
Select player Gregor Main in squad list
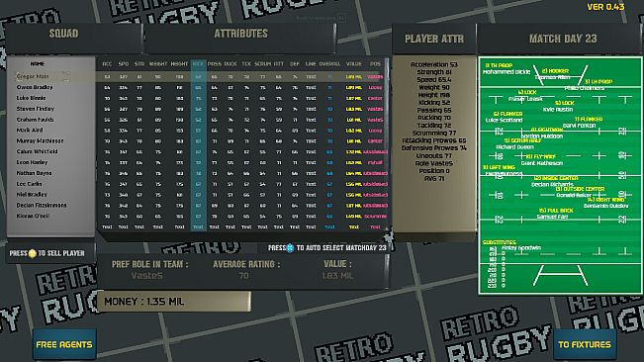coord(33,76)
